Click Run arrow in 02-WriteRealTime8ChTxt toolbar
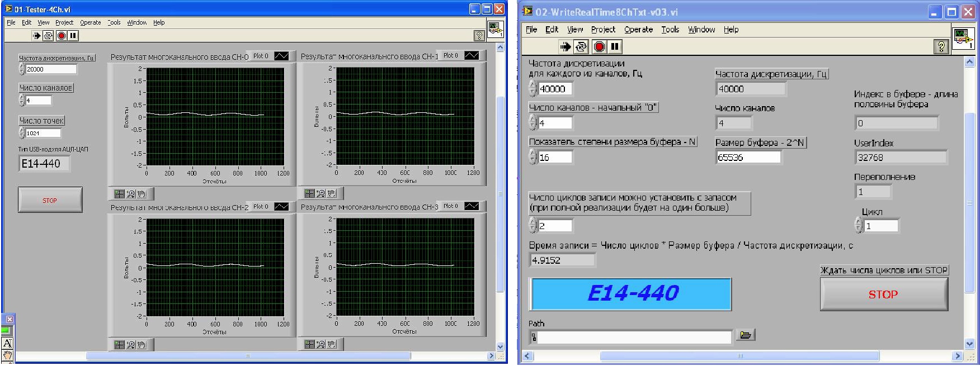Image resolution: width=980 pixels, height=366 pixels. [566, 46]
